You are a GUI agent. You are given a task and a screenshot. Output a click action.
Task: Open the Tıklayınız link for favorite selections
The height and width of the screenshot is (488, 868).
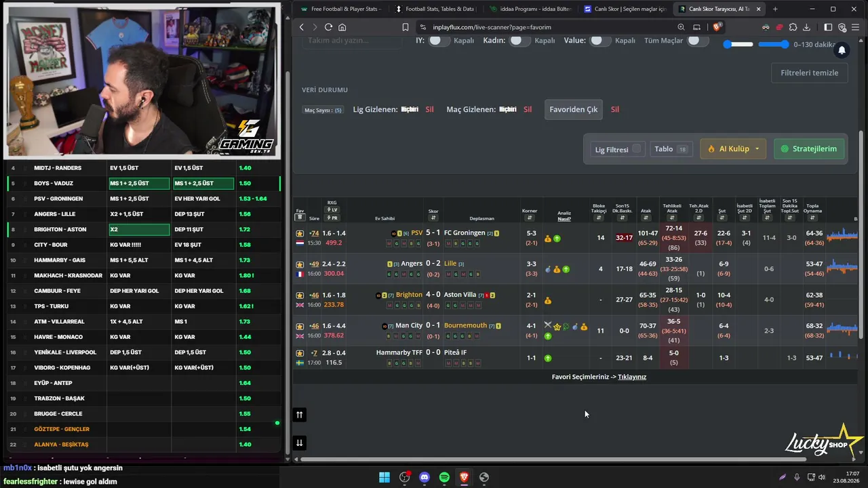pos(632,377)
